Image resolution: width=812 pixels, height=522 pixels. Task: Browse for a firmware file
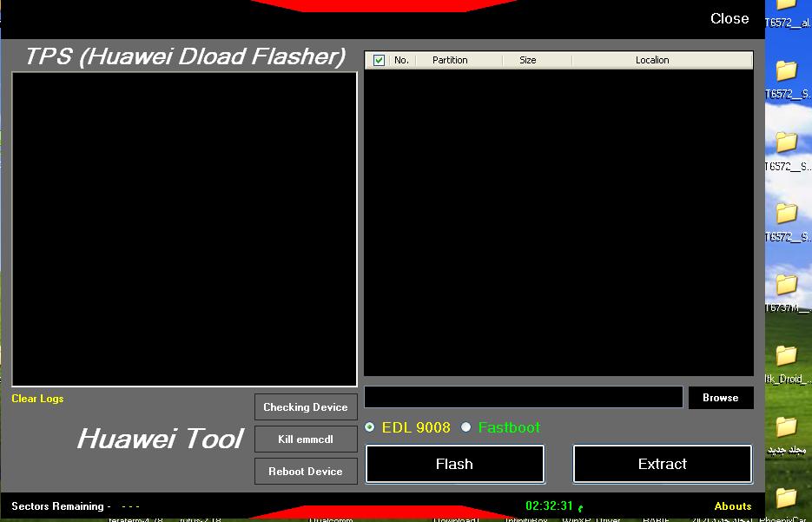pos(720,398)
